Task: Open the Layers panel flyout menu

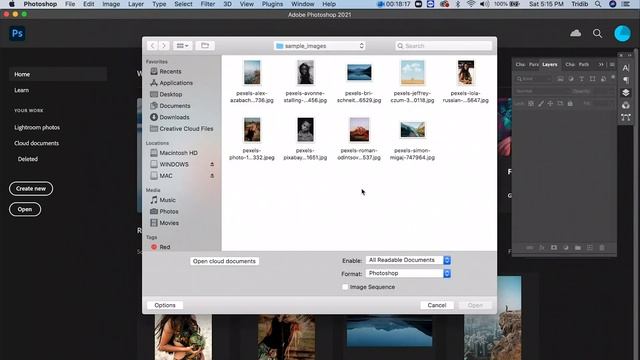Action: click(x=612, y=64)
